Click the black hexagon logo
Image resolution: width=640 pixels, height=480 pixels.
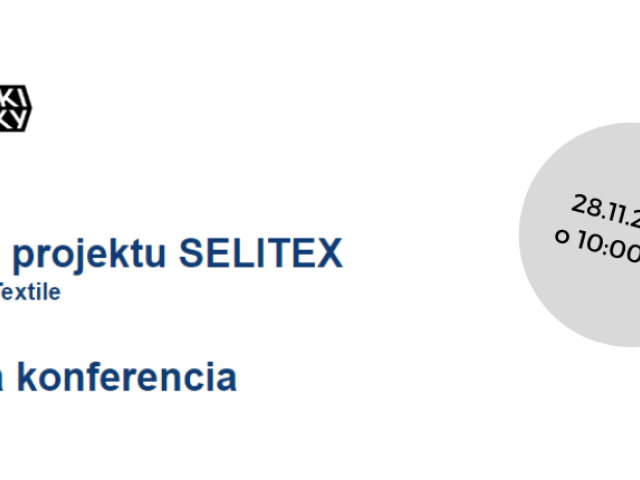[x=15, y=108]
